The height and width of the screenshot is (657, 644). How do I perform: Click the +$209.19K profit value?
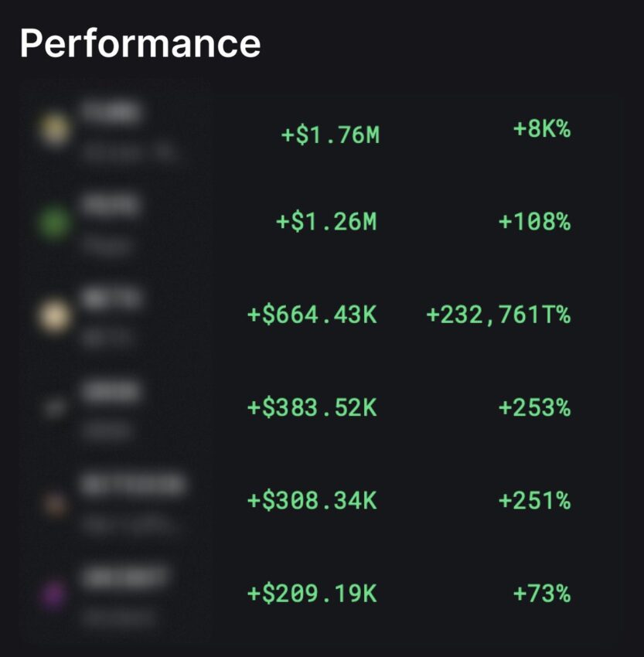(312, 594)
